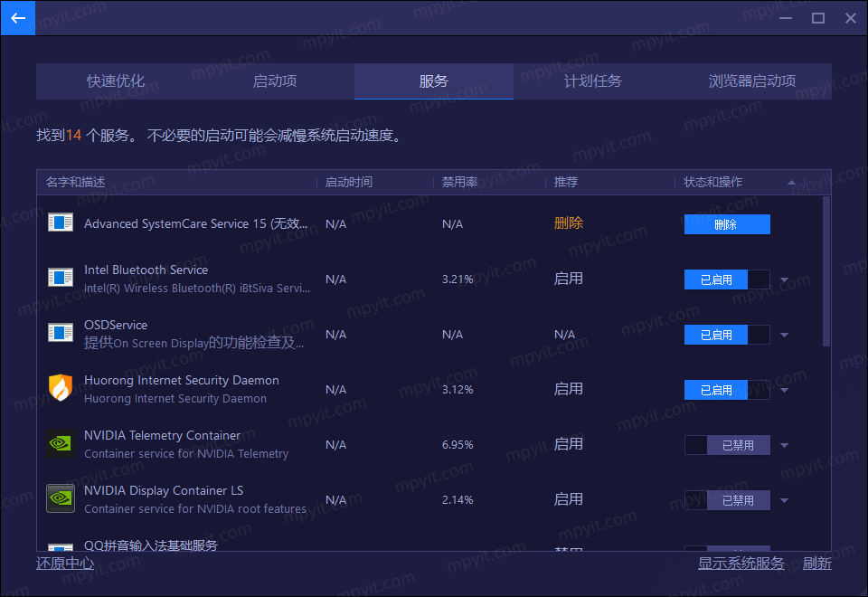Disable Huorong Internet Security Daemon switch
Screen dimensions: 868x597
tap(727, 390)
